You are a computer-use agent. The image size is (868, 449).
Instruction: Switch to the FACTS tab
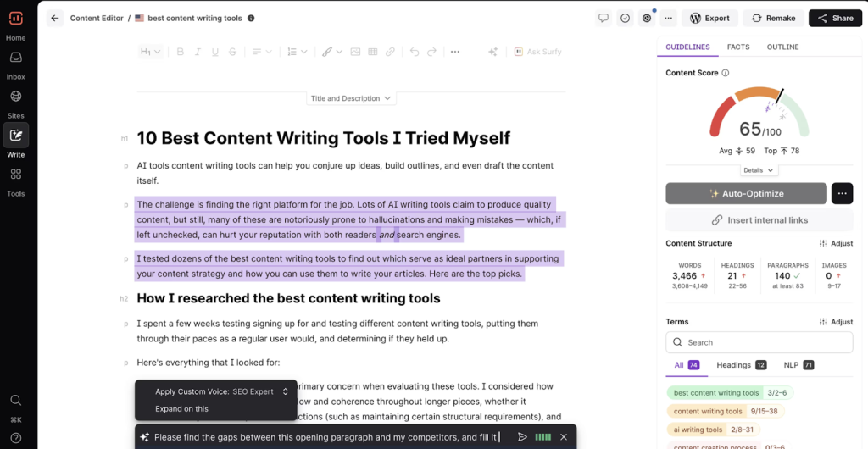pos(738,47)
